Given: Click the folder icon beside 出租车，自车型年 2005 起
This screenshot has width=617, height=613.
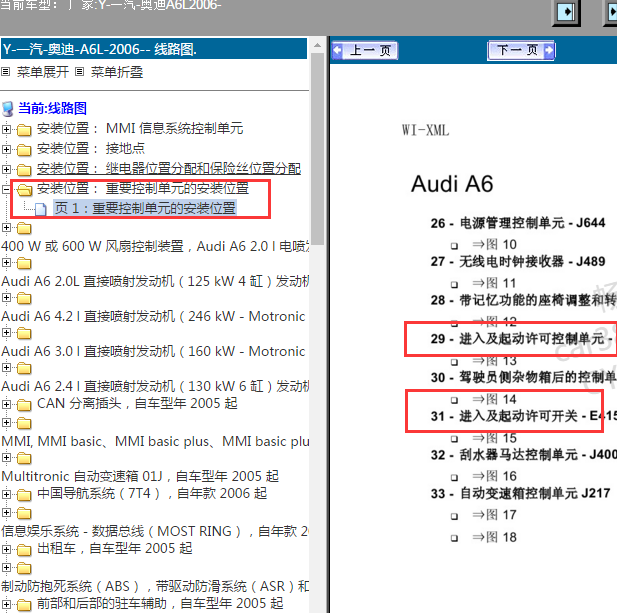Looking at the screenshot, I should [x=24, y=549].
